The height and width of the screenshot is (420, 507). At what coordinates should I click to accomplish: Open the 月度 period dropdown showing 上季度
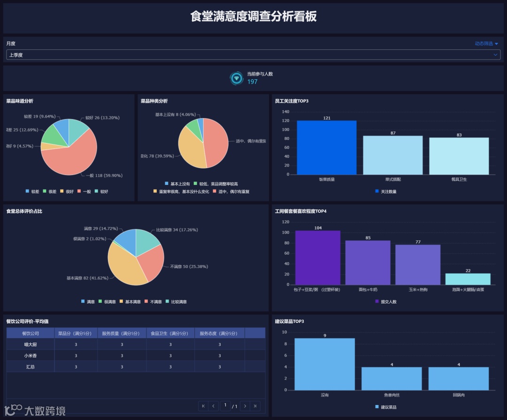(253, 54)
